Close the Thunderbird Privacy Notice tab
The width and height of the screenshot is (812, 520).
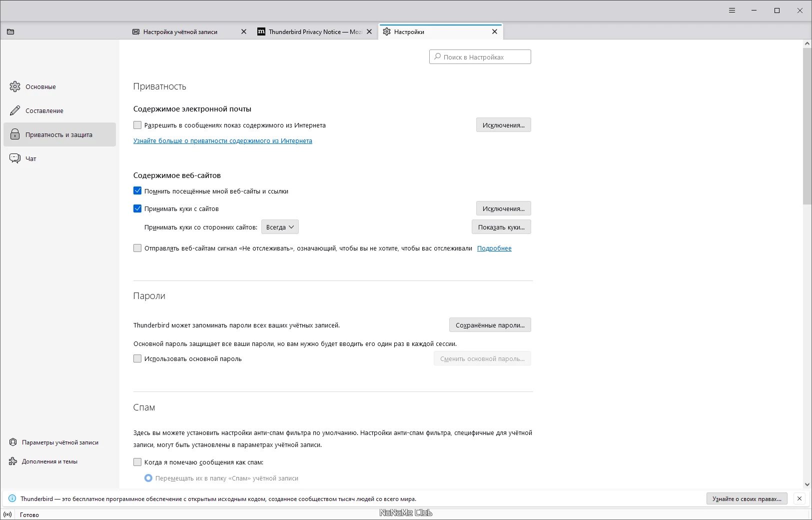pos(369,31)
